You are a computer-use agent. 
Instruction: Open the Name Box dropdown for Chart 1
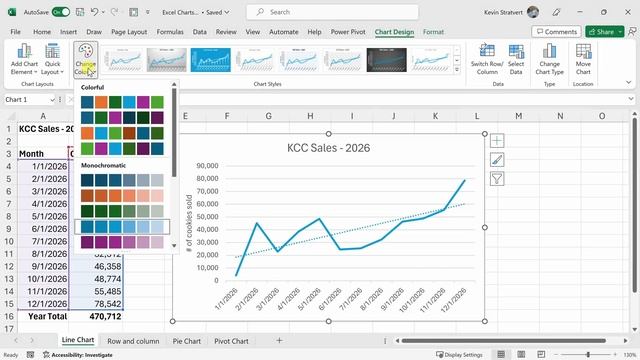point(52,100)
